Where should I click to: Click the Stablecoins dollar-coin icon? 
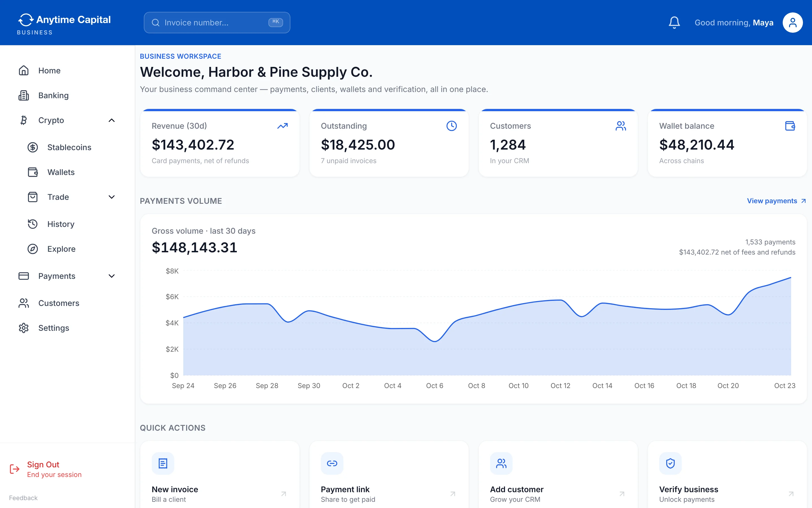(32, 147)
